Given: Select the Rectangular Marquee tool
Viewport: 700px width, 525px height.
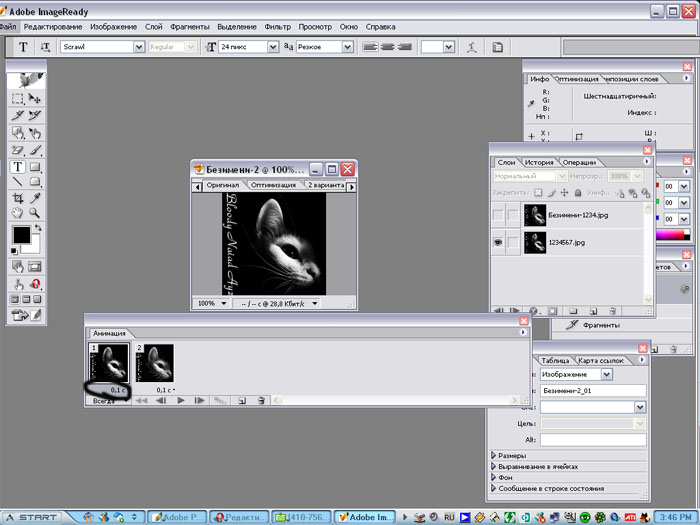Looking at the screenshot, I should 17,98.
